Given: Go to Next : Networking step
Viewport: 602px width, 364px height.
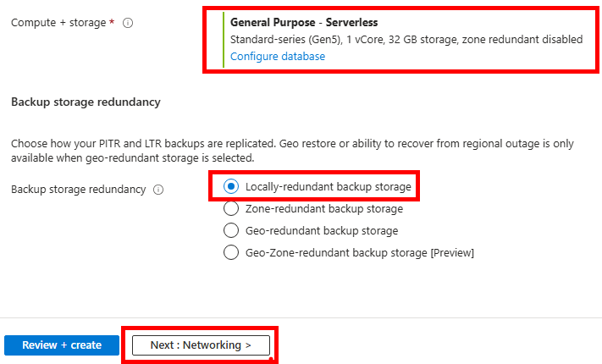Looking at the screenshot, I should (x=201, y=345).
